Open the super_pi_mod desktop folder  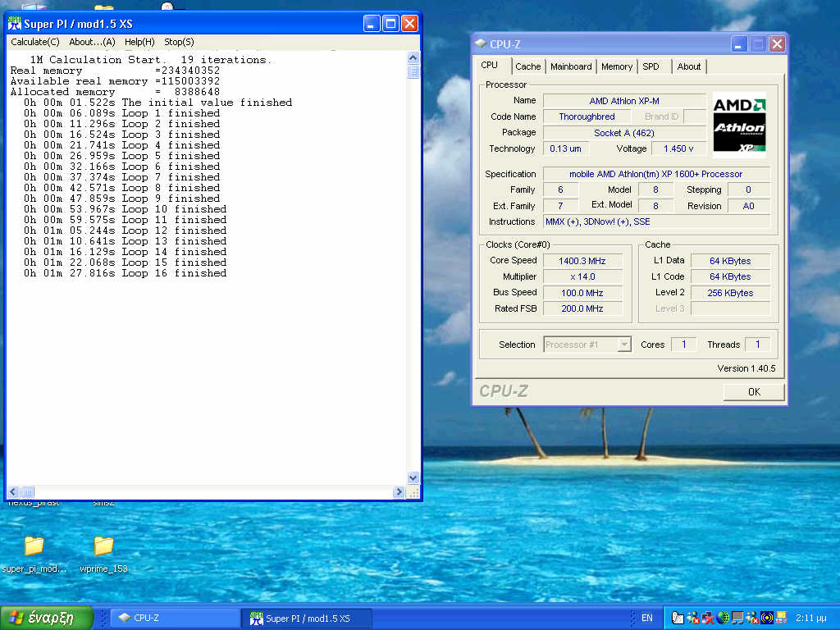tap(34, 554)
